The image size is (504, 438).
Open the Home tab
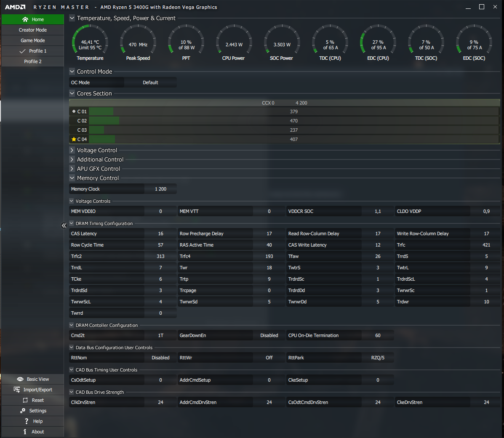[x=33, y=19]
